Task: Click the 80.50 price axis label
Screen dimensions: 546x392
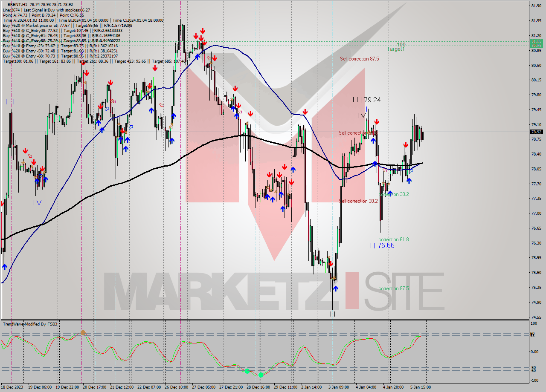Action: [x=536, y=65]
